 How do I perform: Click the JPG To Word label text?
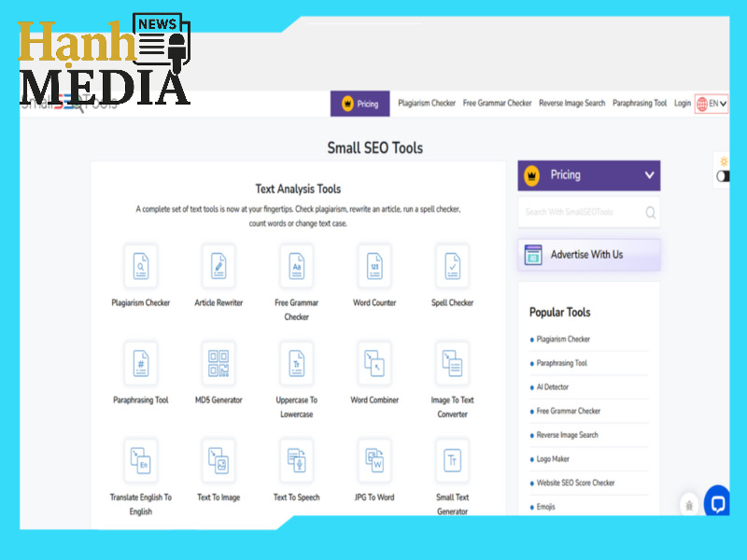point(374,497)
